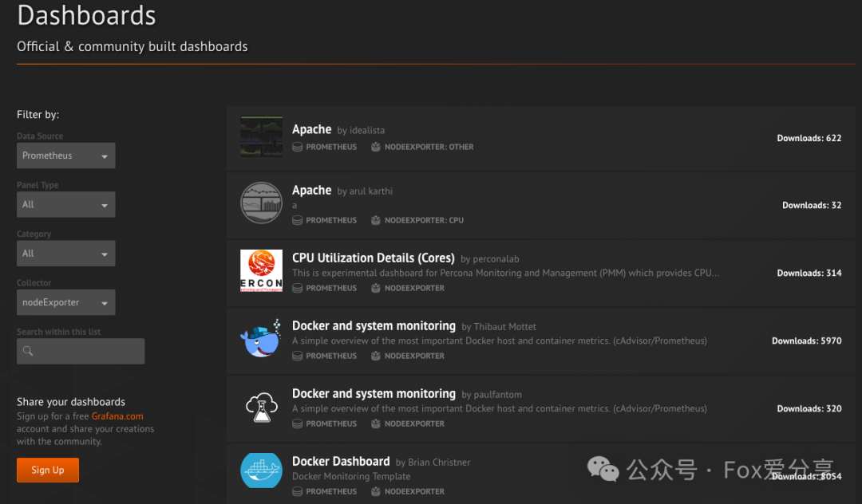Click the 'NODEEXPORTER: CPU' tag label

[x=424, y=220]
